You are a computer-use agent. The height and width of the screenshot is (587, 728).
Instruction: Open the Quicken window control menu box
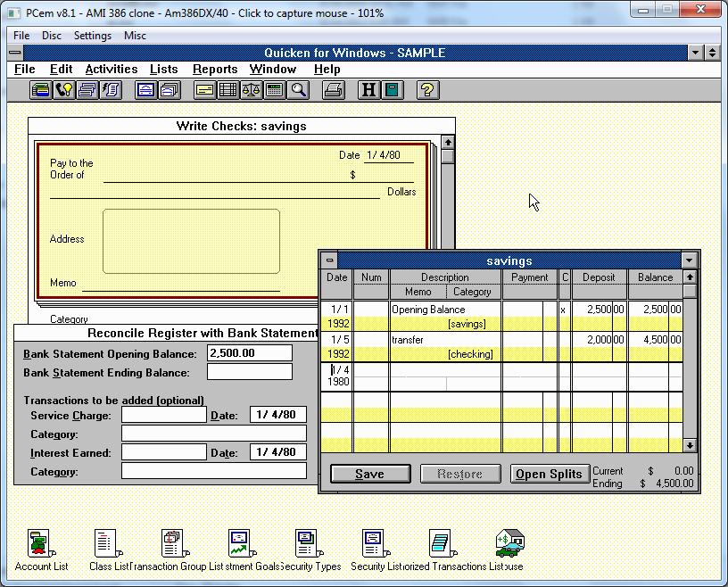coord(15,53)
